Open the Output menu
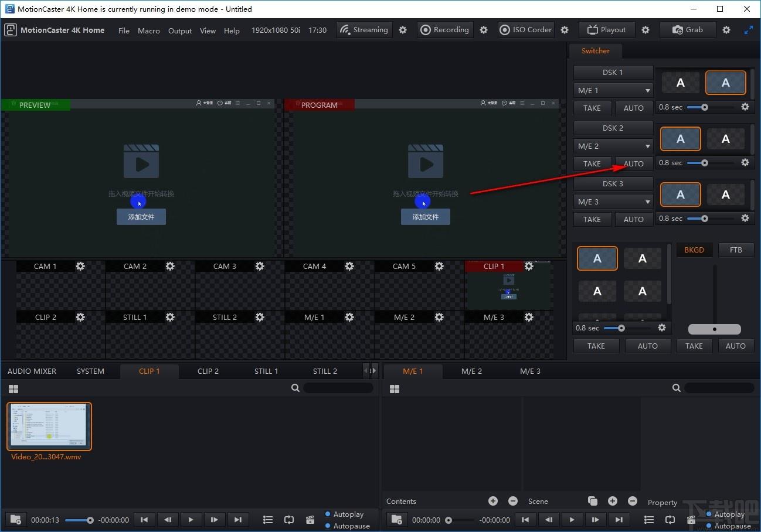This screenshot has height=532, width=761. [180, 30]
